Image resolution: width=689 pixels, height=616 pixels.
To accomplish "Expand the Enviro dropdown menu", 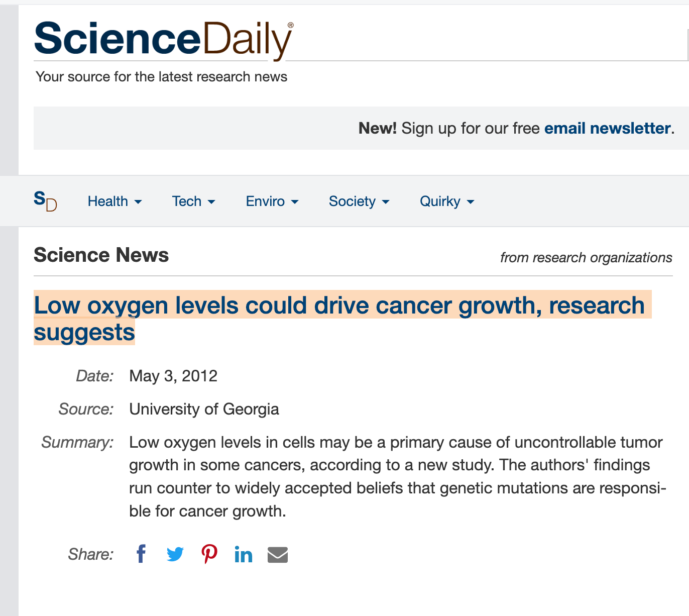I will click(272, 201).
